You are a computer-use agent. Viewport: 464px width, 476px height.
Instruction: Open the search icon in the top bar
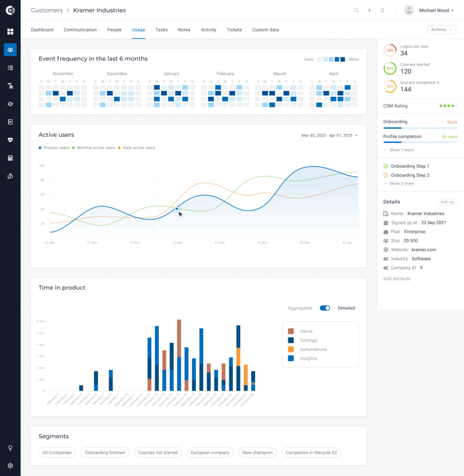[x=356, y=10]
